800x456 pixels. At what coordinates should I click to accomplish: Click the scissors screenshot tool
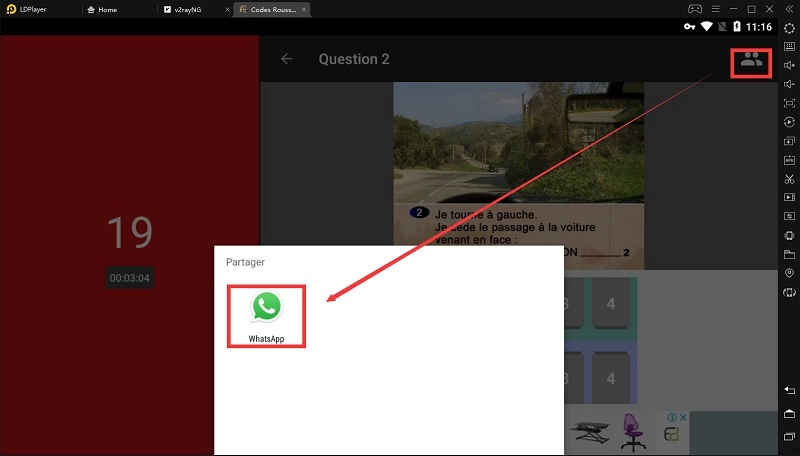point(789,178)
